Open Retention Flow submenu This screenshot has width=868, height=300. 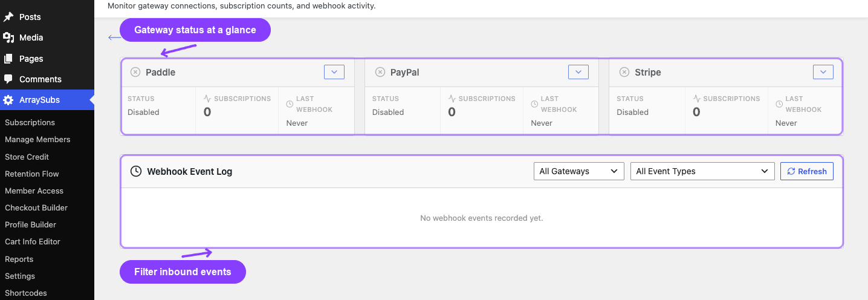tap(32, 174)
